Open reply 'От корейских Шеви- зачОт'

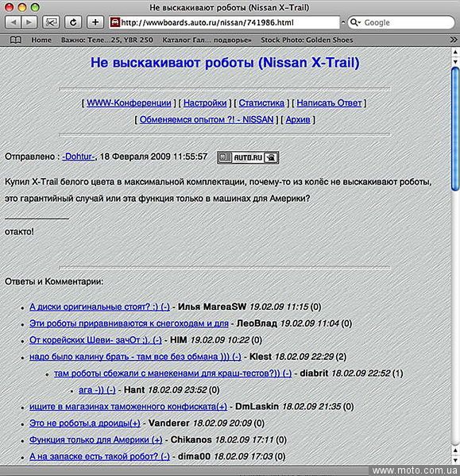[95, 340]
